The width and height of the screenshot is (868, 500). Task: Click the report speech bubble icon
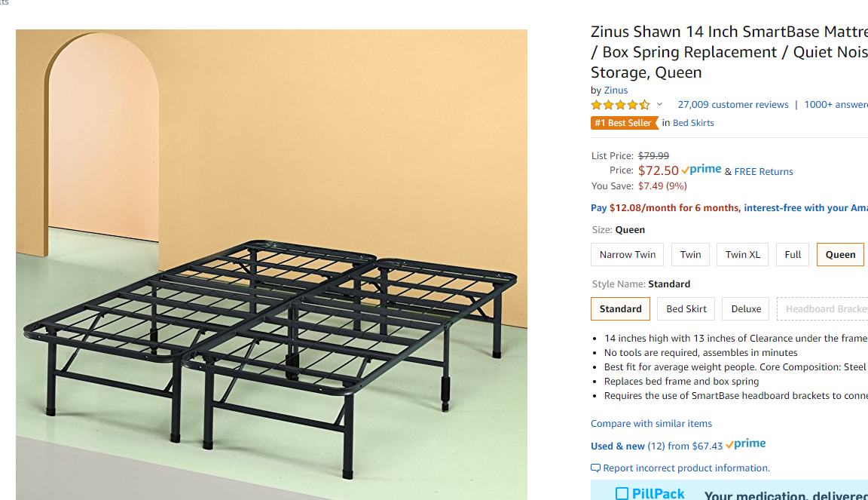point(596,468)
